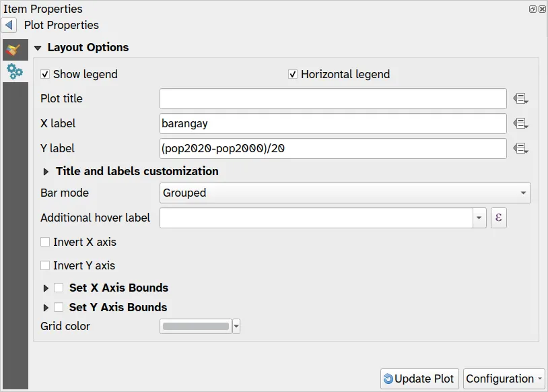548x392 pixels.
Task: Collapse the Layout Options section
Action: point(38,48)
